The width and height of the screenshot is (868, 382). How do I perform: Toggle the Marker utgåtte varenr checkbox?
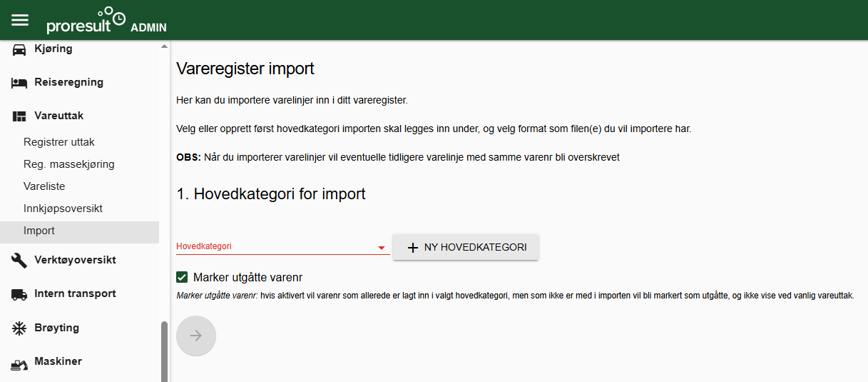183,277
